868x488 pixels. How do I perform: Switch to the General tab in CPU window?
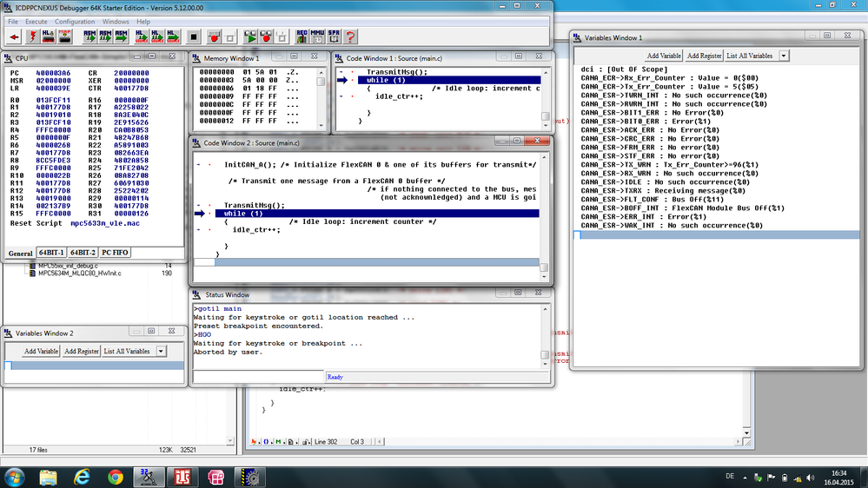20,254
